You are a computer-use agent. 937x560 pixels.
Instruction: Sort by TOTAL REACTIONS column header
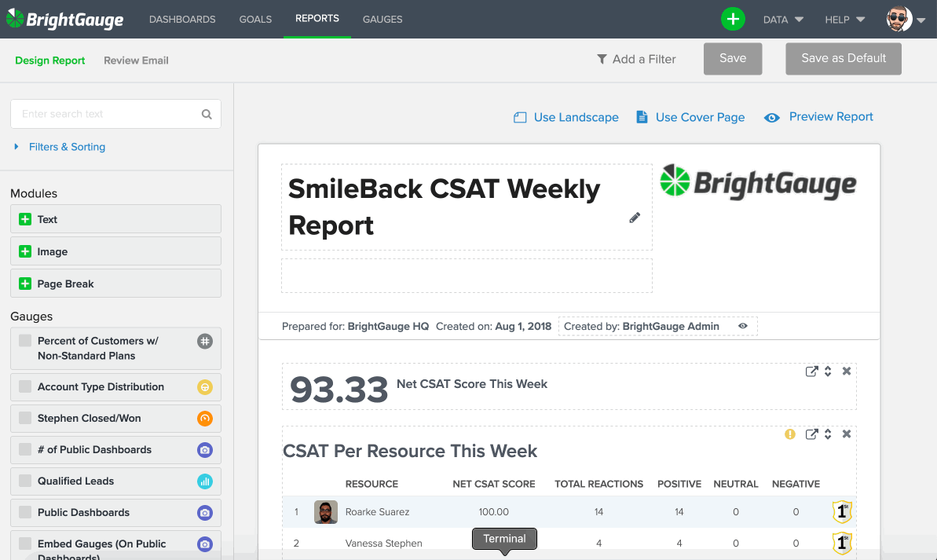[x=598, y=484]
